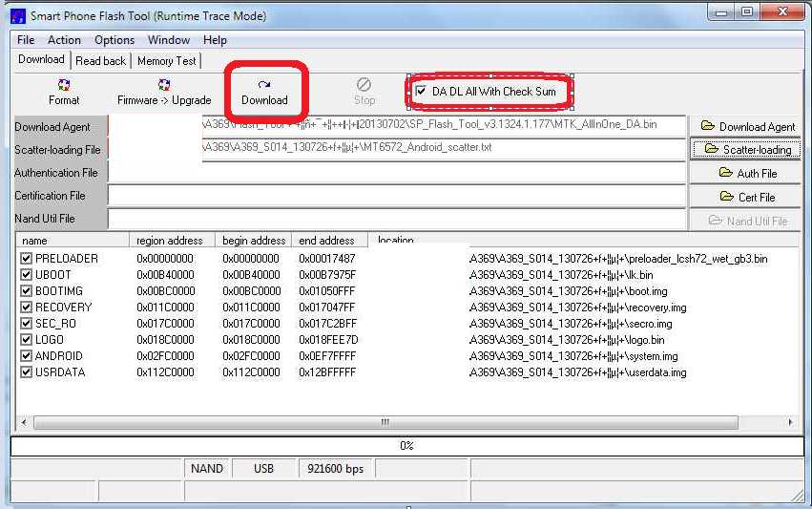Toggle DA DL All With Check Sum

(421, 92)
